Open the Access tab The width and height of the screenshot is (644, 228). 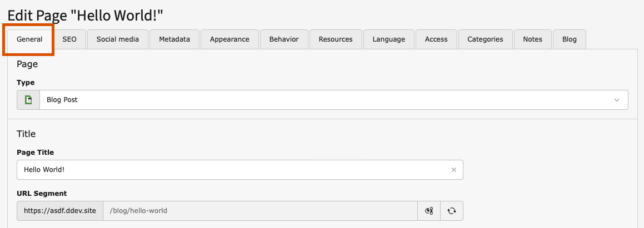pos(436,39)
